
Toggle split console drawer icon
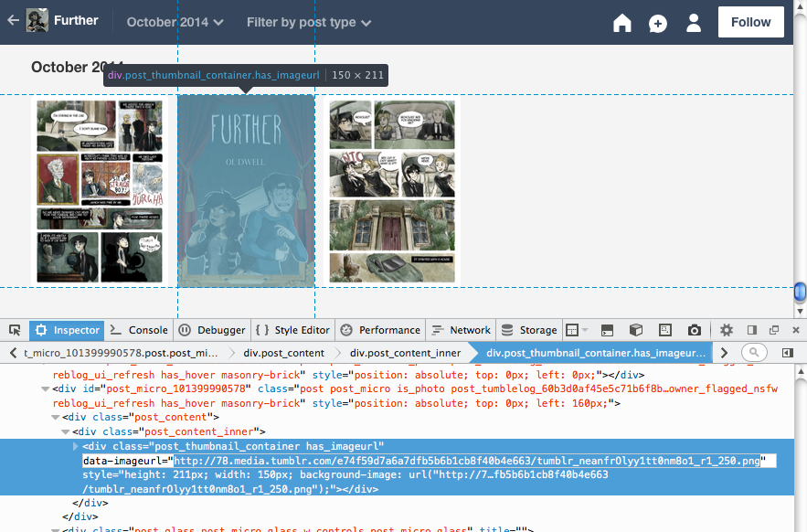[x=606, y=330]
